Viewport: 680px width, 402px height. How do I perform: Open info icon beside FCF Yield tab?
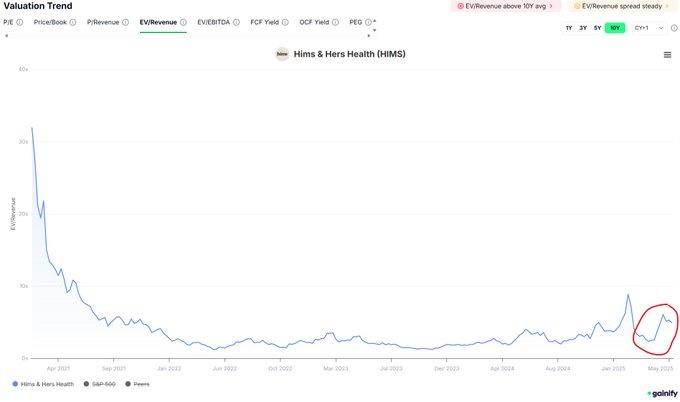tap(285, 22)
